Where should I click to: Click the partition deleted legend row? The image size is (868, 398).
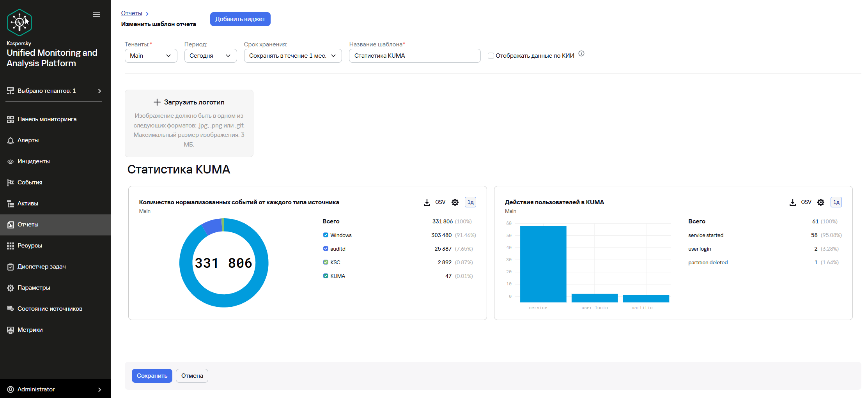(x=765, y=262)
